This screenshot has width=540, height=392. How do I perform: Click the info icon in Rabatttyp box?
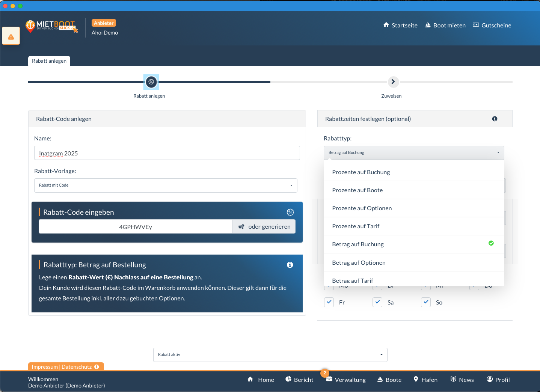(x=290, y=265)
